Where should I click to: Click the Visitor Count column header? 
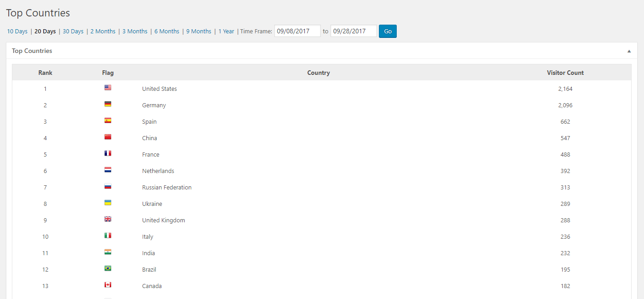[x=565, y=73]
